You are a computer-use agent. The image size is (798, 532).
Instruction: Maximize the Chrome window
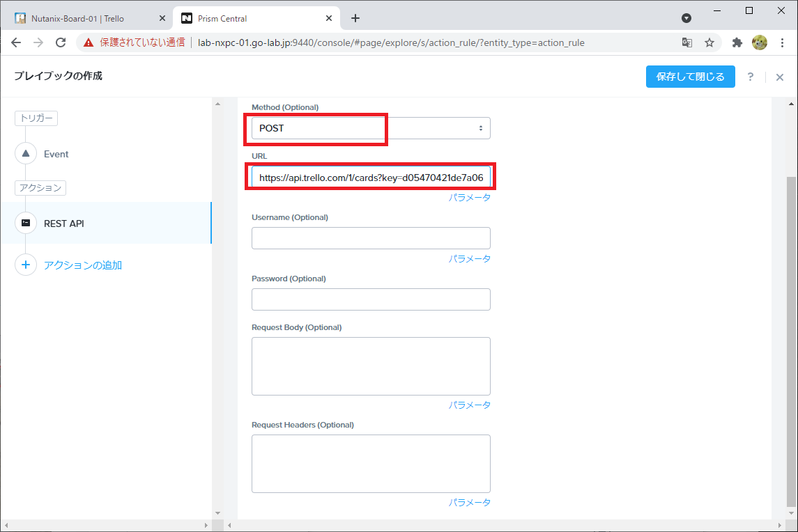749,10
